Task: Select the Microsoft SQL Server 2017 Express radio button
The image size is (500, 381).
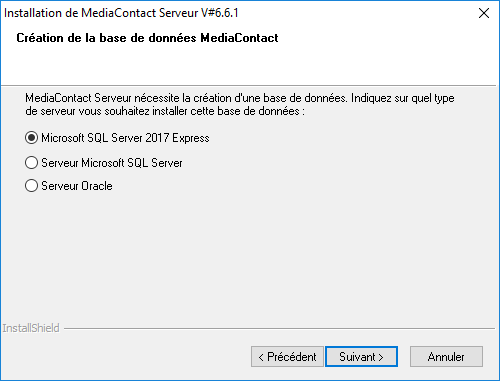Action: click(31, 138)
